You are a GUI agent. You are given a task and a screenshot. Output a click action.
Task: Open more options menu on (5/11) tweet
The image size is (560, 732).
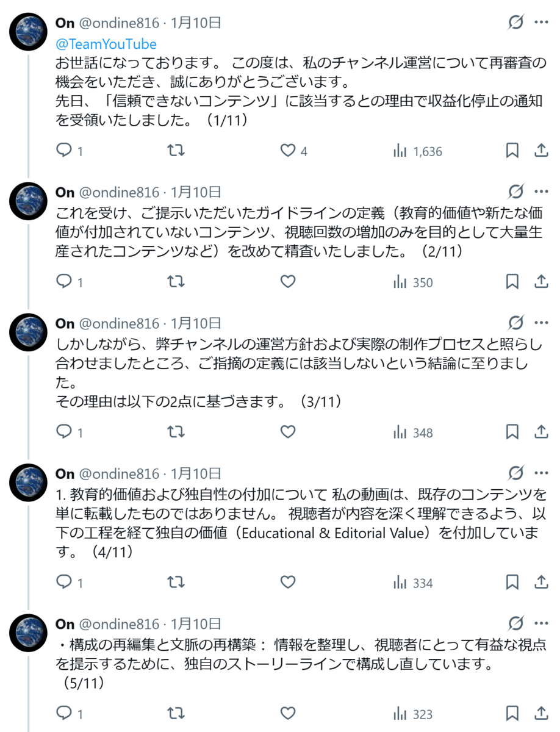[541, 624]
